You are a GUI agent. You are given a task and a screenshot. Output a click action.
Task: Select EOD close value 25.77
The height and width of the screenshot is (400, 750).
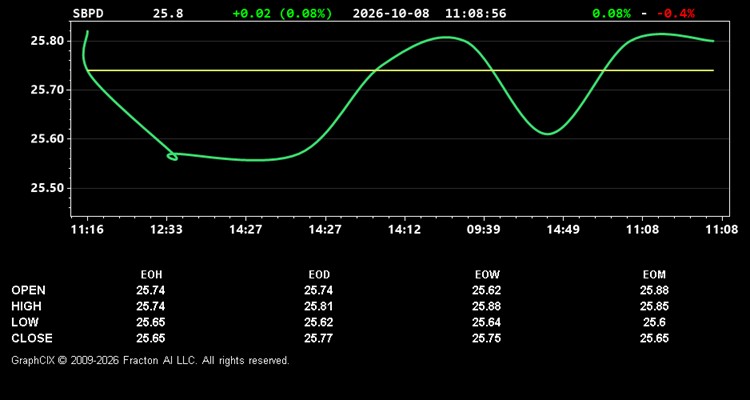point(319,338)
